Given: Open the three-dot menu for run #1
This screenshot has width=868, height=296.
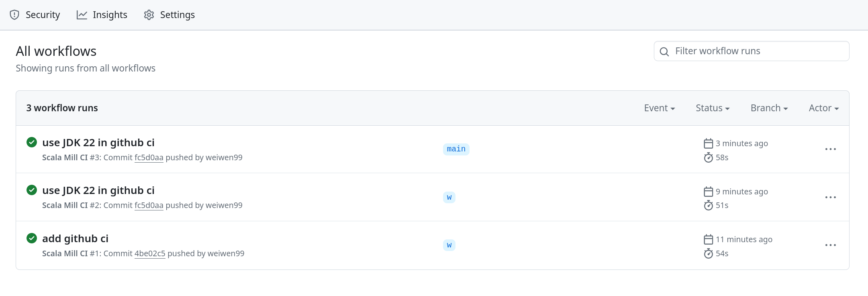Looking at the screenshot, I should pos(831,245).
